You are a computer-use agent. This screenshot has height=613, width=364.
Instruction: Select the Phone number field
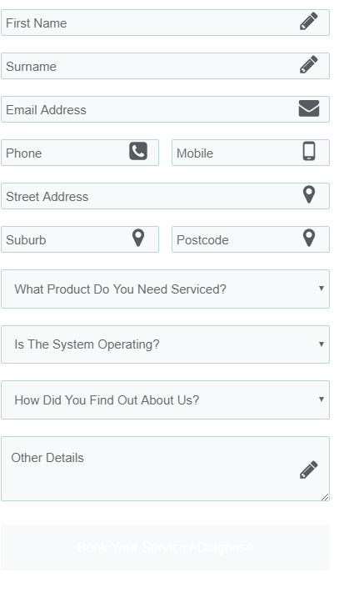pyautogui.click(x=80, y=153)
